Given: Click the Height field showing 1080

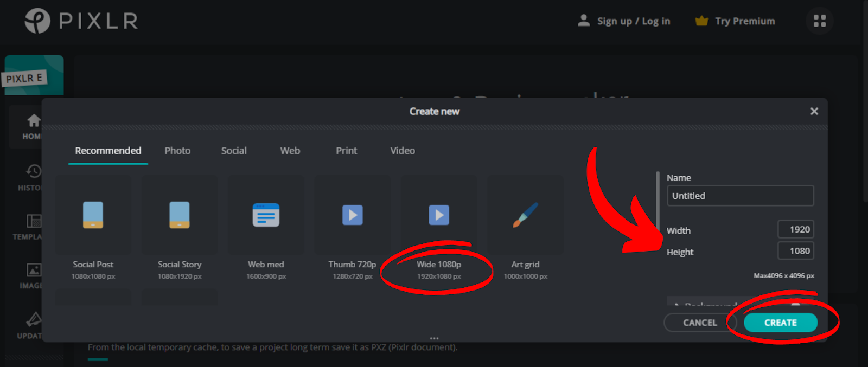Looking at the screenshot, I should click(x=795, y=251).
